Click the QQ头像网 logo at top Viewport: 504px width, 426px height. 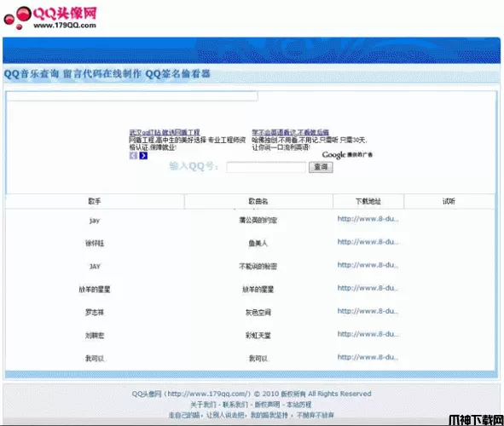coord(50,18)
